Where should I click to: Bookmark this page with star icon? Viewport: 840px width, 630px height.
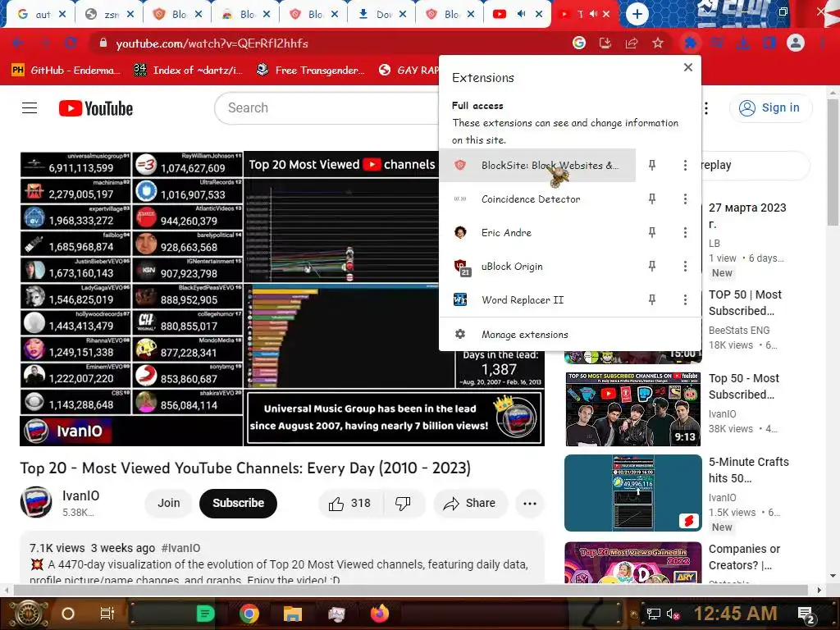point(658,43)
